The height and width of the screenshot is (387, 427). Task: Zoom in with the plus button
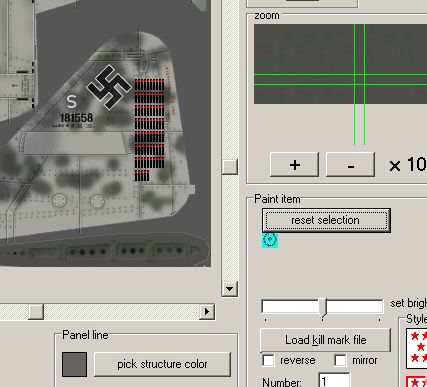click(x=294, y=165)
